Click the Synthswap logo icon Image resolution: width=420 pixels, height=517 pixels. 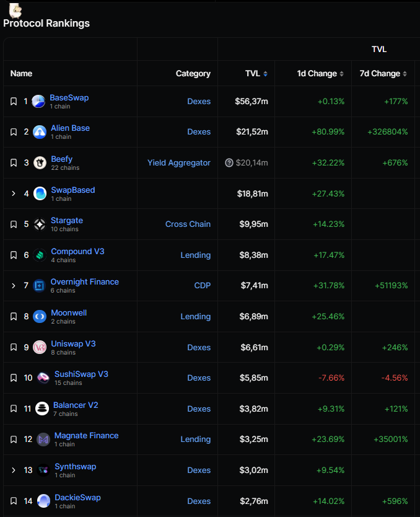(x=43, y=470)
